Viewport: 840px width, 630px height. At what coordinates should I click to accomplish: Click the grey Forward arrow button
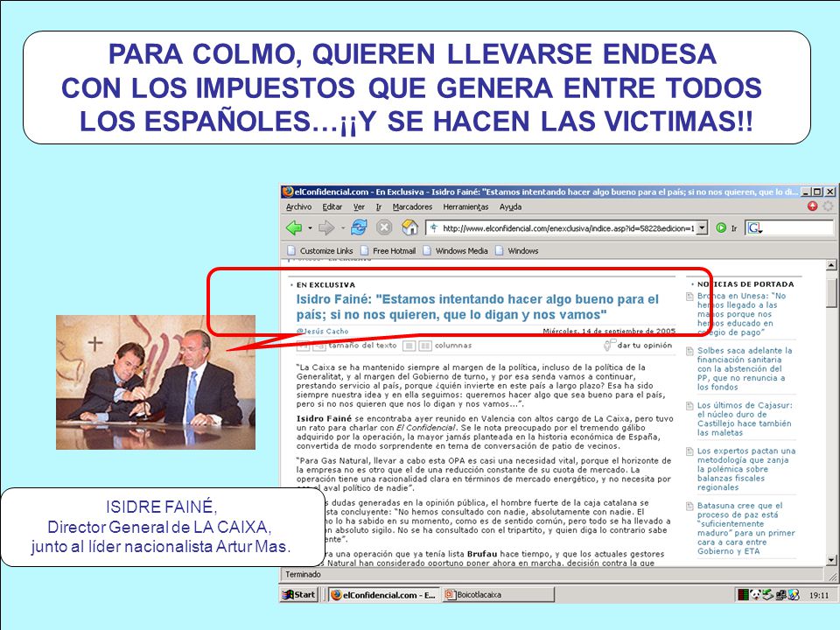[x=325, y=228]
